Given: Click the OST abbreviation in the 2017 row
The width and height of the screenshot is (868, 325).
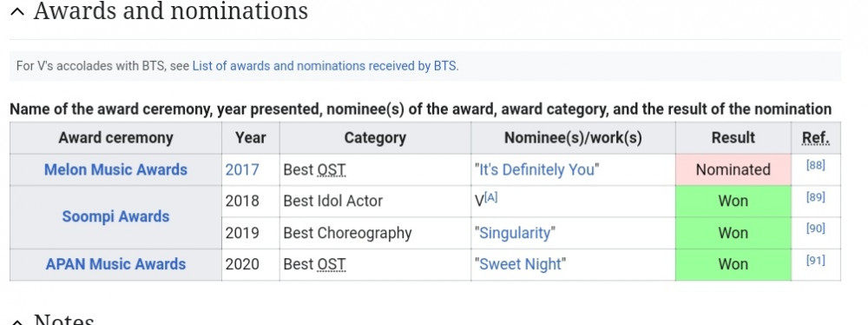Looking at the screenshot, I should click(x=332, y=169).
